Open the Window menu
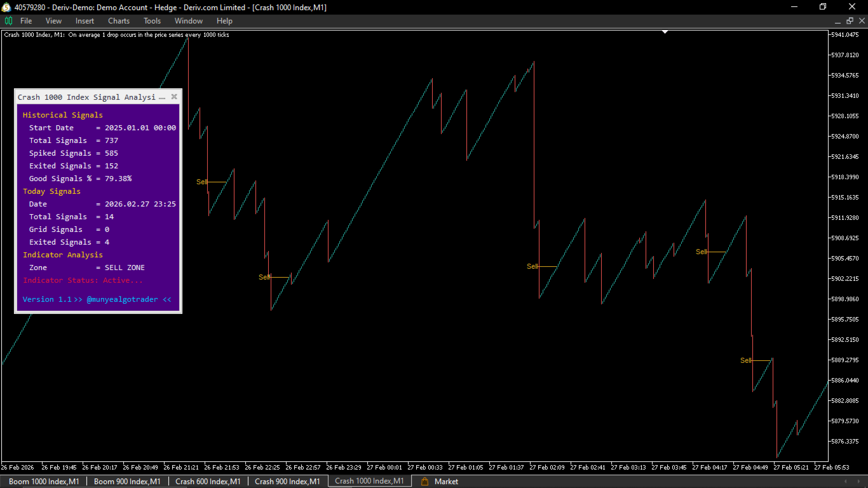 pyautogui.click(x=189, y=21)
